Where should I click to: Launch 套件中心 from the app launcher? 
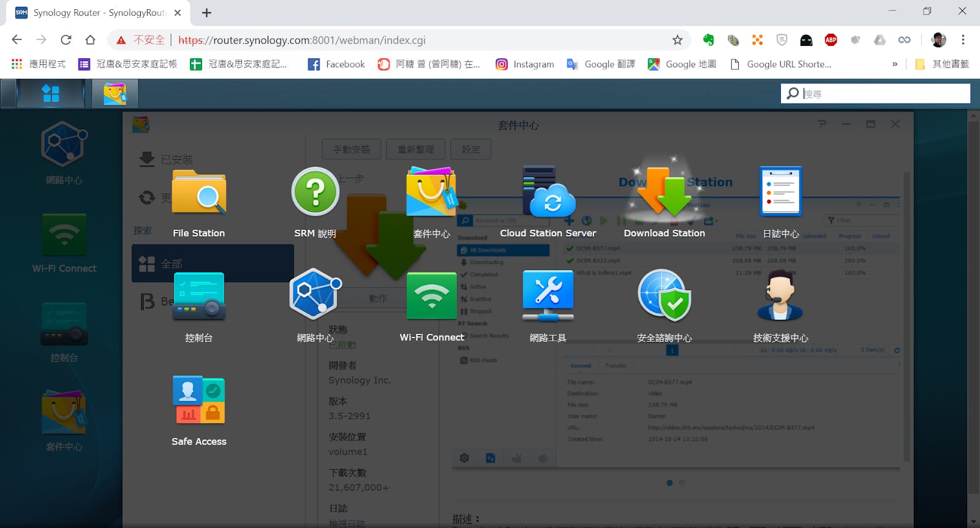pos(431,204)
